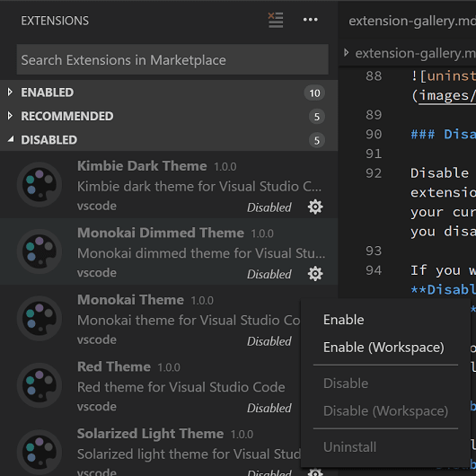Click line number 94 in the editor
The width and height of the screenshot is (476, 476).
tap(374, 270)
